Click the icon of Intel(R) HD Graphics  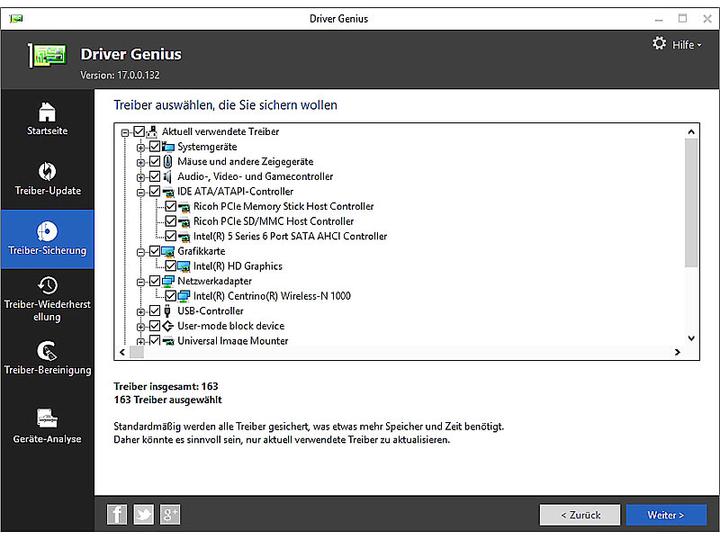[x=184, y=266]
